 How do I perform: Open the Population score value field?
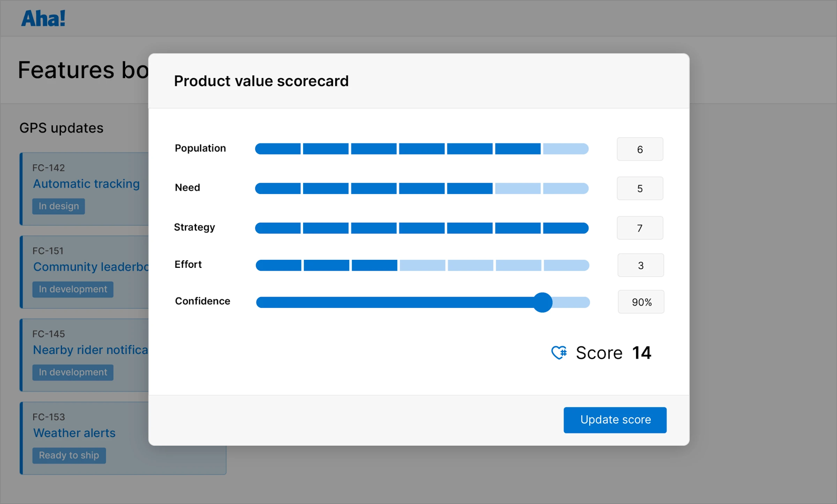tap(640, 149)
